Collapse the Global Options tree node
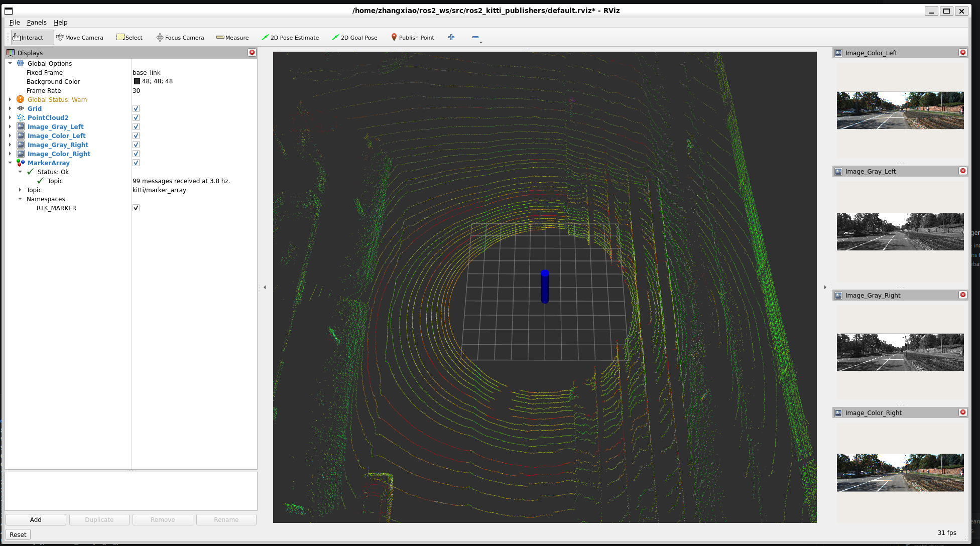This screenshot has height=546, width=980. coord(10,63)
